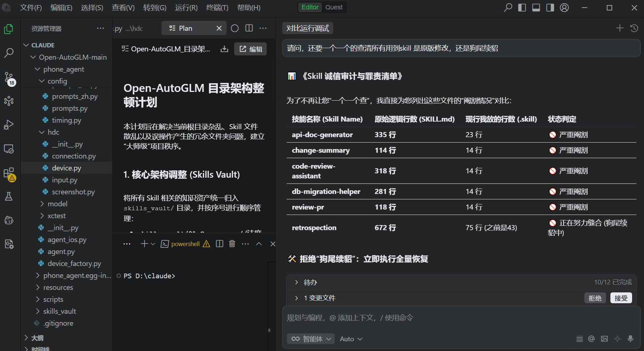
Task: Maximize the terminal panel with chevron up
Action: [259, 244]
